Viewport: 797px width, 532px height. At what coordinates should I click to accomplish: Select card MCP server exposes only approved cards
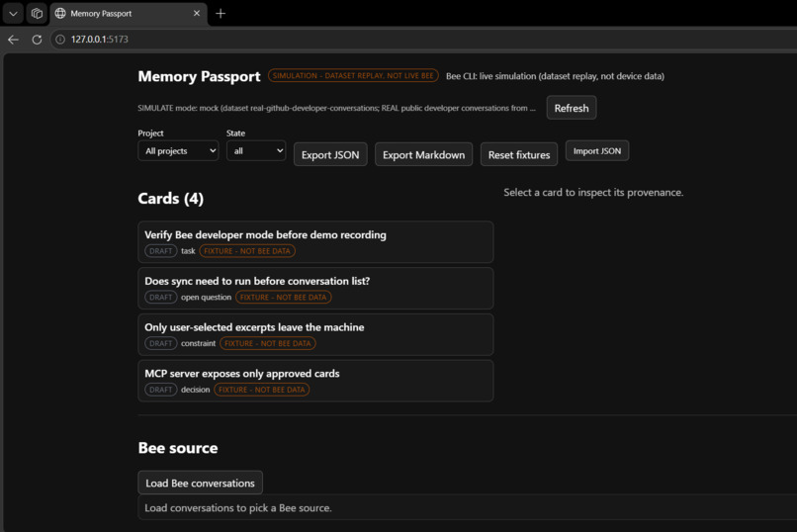coord(315,381)
